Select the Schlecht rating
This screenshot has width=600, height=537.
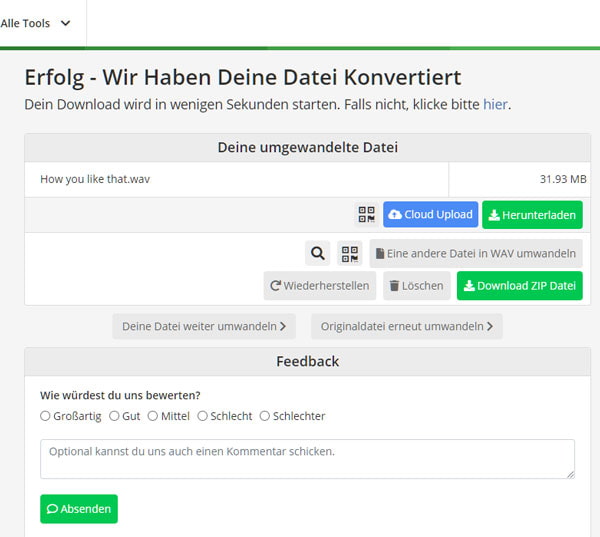pyautogui.click(x=202, y=416)
